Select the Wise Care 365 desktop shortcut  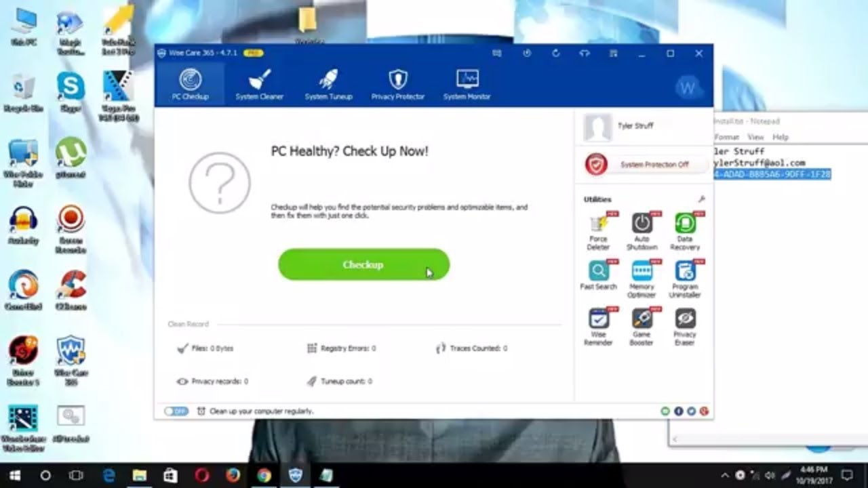tap(71, 361)
